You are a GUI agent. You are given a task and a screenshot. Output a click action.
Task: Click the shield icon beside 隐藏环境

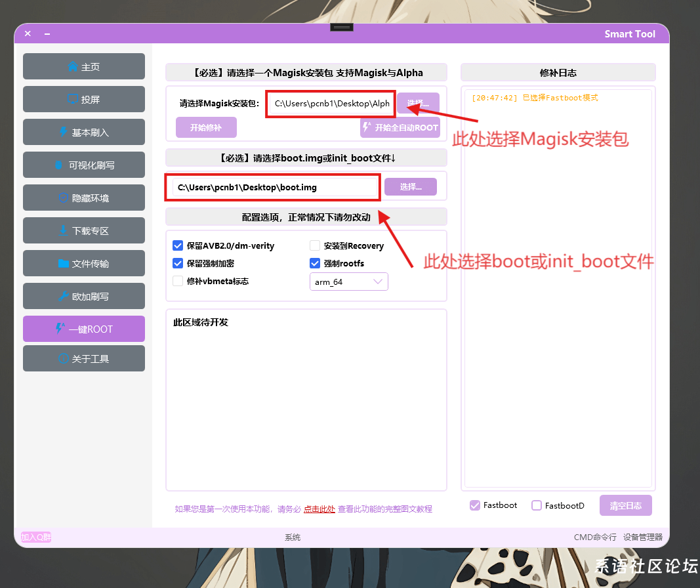click(64, 198)
